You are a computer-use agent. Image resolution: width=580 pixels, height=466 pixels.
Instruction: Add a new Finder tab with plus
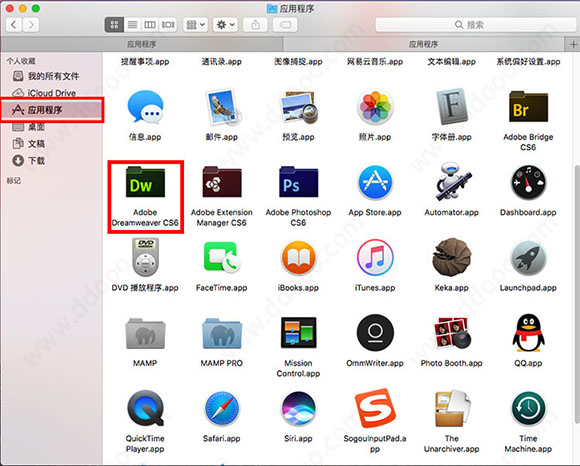573,44
